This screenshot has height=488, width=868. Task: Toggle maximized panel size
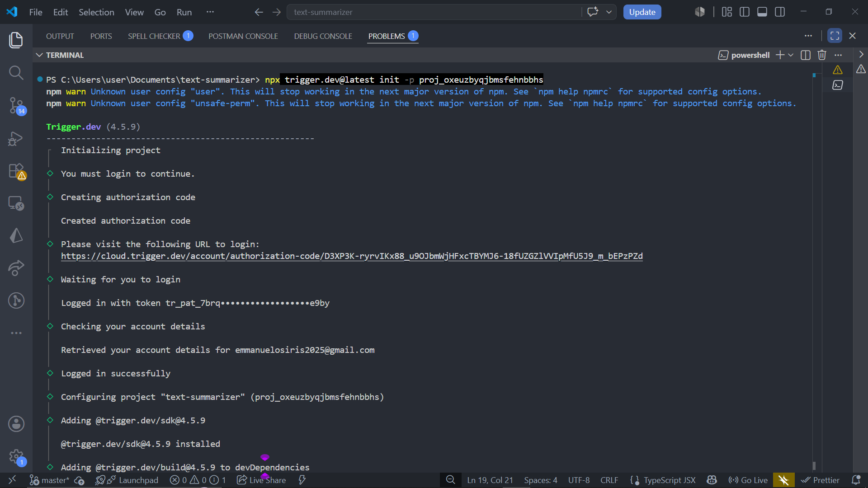click(835, 36)
